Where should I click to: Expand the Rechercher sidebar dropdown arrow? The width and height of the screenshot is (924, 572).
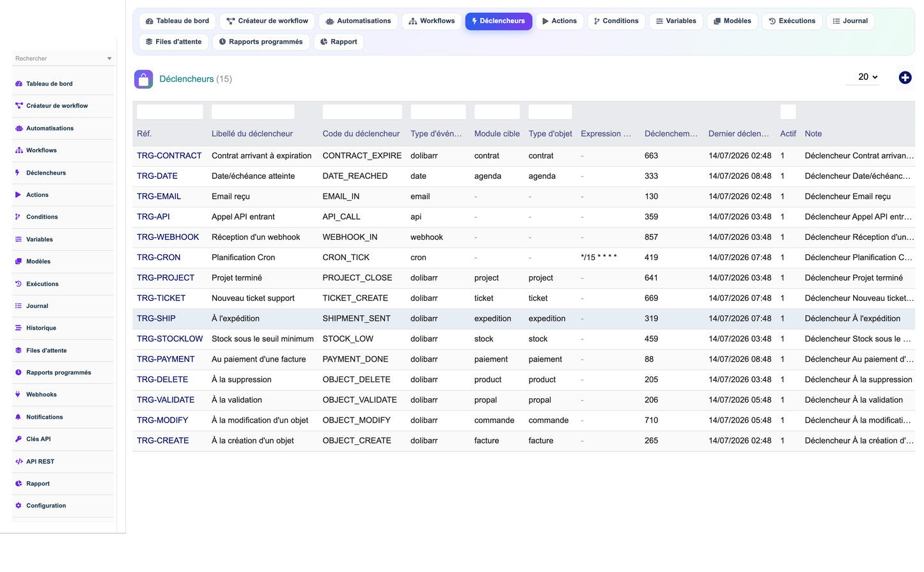point(109,59)
